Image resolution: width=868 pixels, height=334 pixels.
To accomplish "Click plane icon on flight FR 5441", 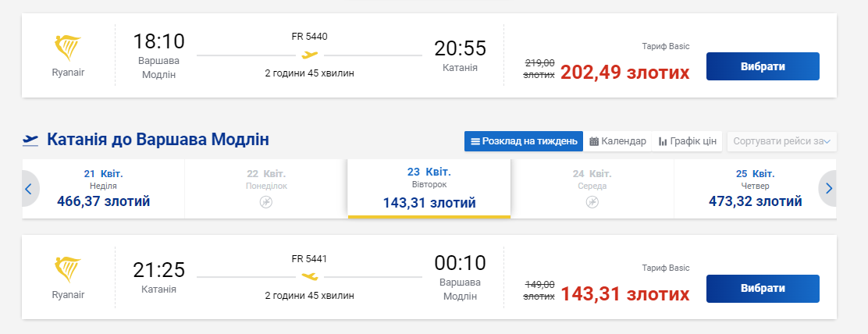I will pos(310,276).
